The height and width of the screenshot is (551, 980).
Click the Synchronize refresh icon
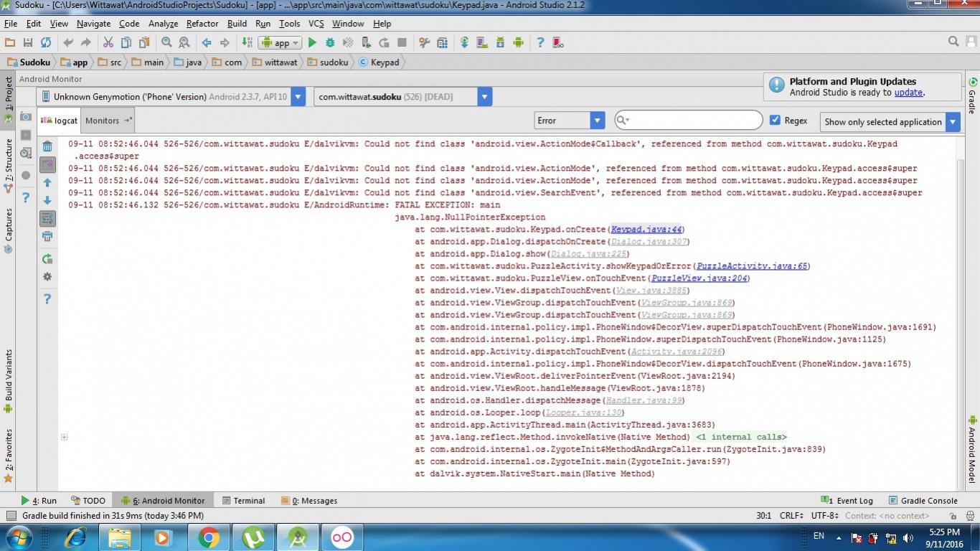pyautogui.click(x=46, y=43)
